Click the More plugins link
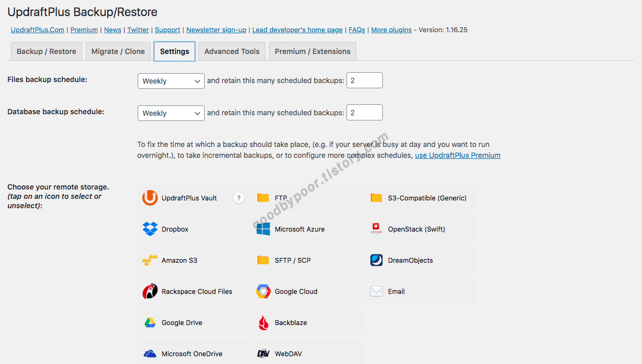 pos(391,30)
